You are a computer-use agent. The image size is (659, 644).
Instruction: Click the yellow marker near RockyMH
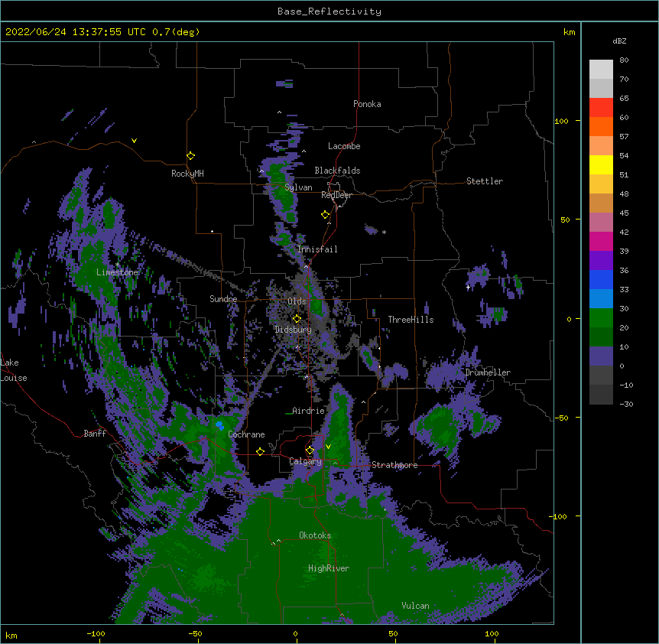pyautogui.click(x=190, y=156)
